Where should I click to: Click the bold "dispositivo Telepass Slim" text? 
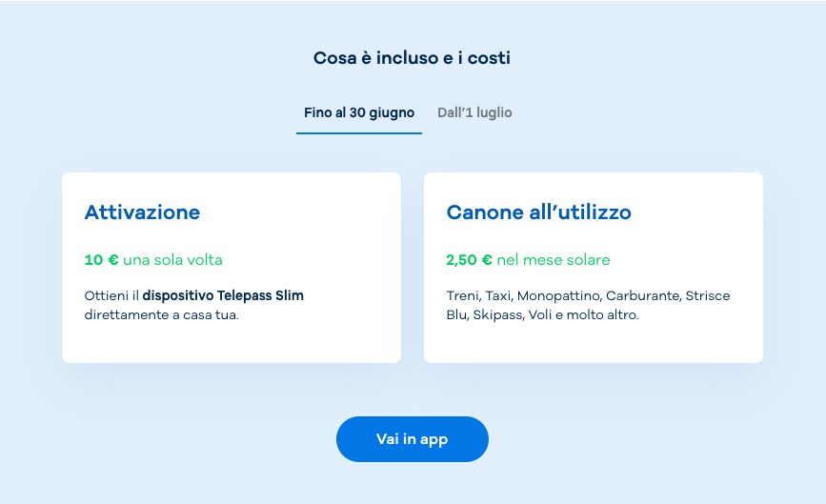point(223,295)
